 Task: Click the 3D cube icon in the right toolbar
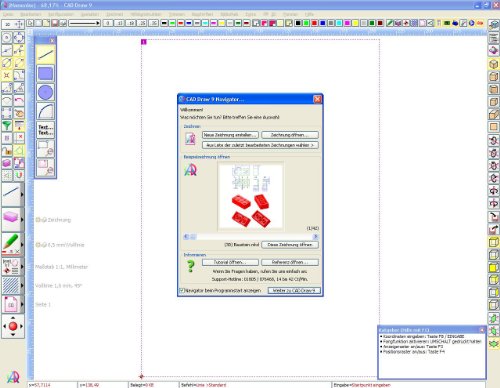(494, 64)
